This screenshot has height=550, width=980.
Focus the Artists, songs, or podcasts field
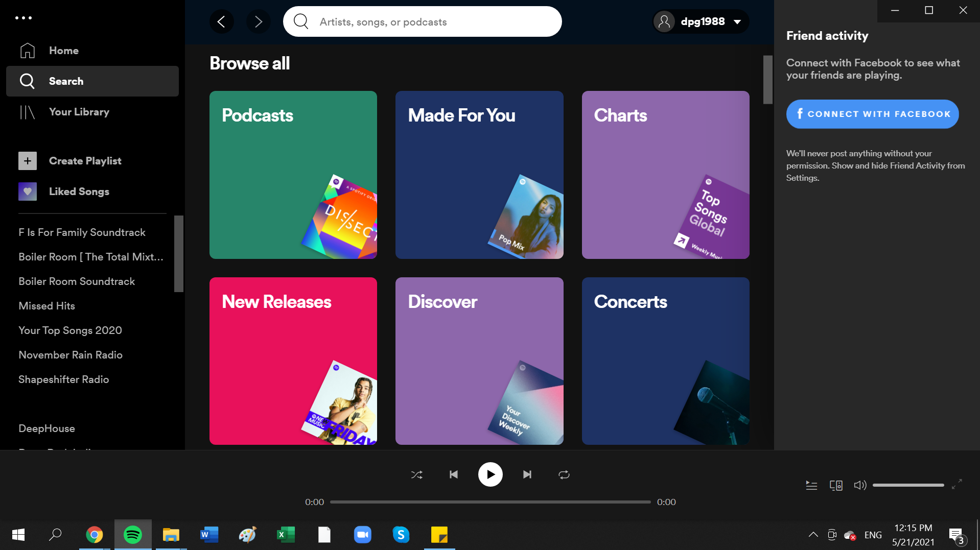[423, 21]
